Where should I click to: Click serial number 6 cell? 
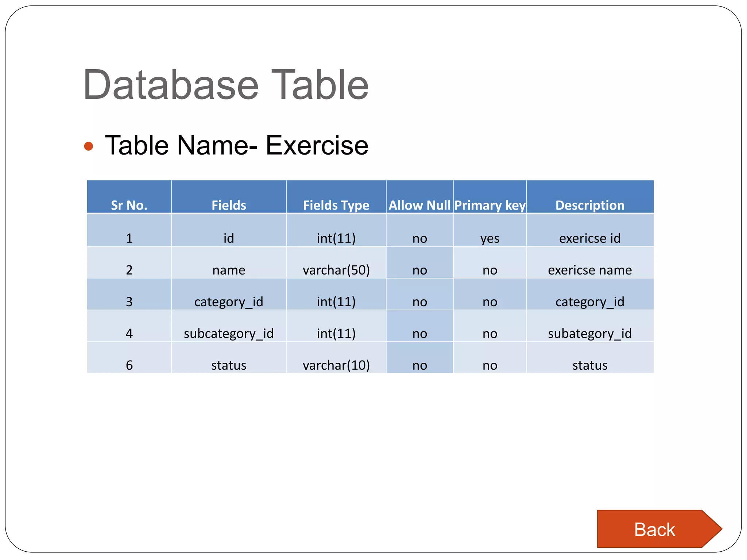pyautogui.click(x=129, y=365)
